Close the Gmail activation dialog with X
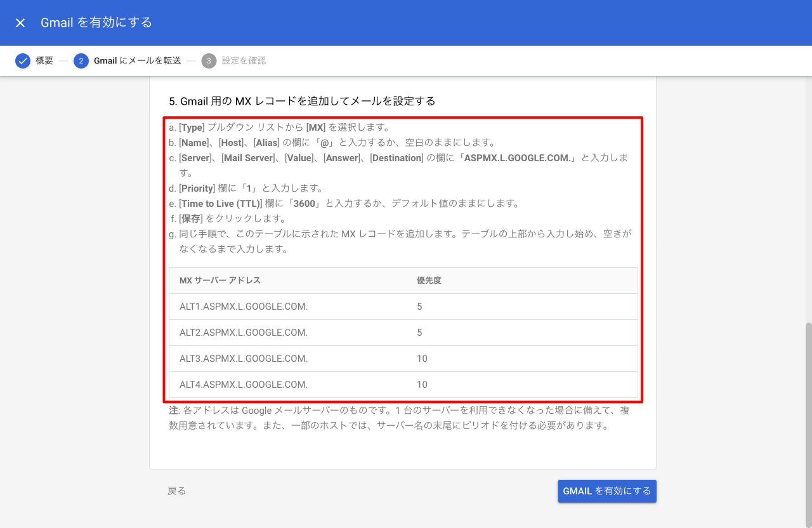Image resolution: width=812 pixels, height=528 pixels. click(20, 23)
